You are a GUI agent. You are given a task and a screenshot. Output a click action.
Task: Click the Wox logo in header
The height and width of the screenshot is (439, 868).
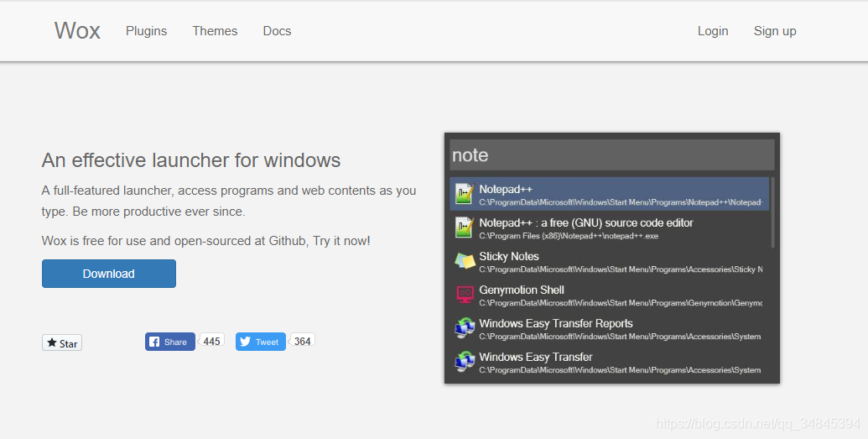coord(77,30)
